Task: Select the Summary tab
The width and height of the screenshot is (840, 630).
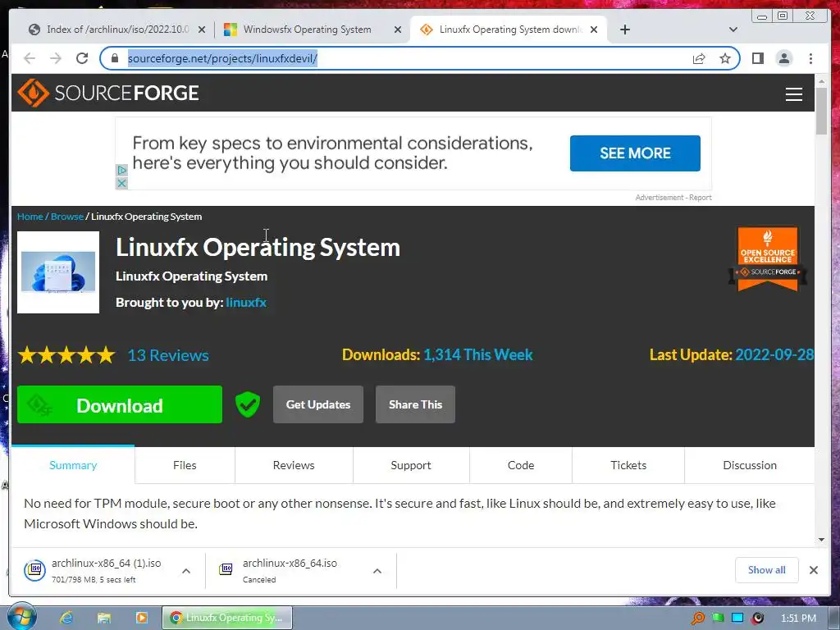Action: (73, 465)
